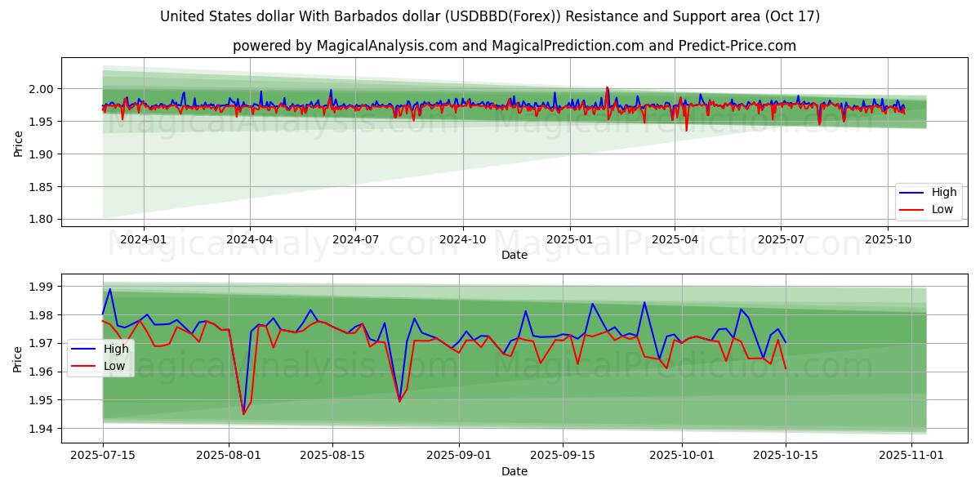Select the 2025-10 date tick on top chart
This screenshot has height=490, width=980.
click(x=888, y=239)
